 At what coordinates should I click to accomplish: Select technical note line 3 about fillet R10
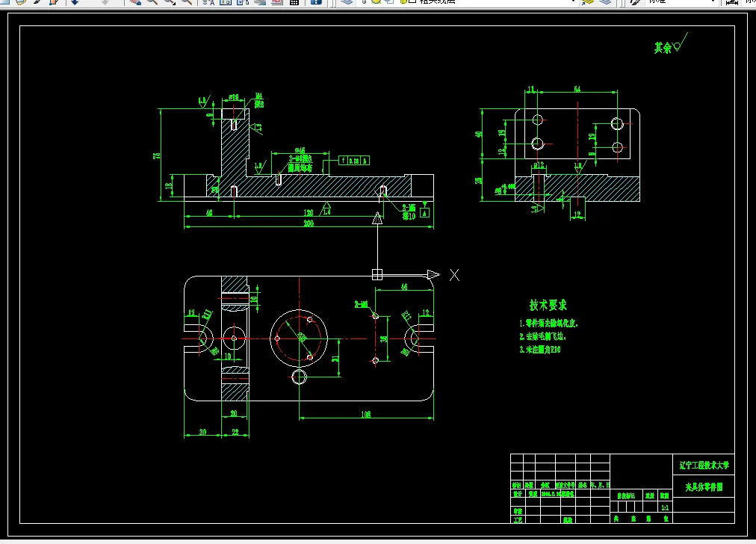pyautogui.click(x=540, y=349)
